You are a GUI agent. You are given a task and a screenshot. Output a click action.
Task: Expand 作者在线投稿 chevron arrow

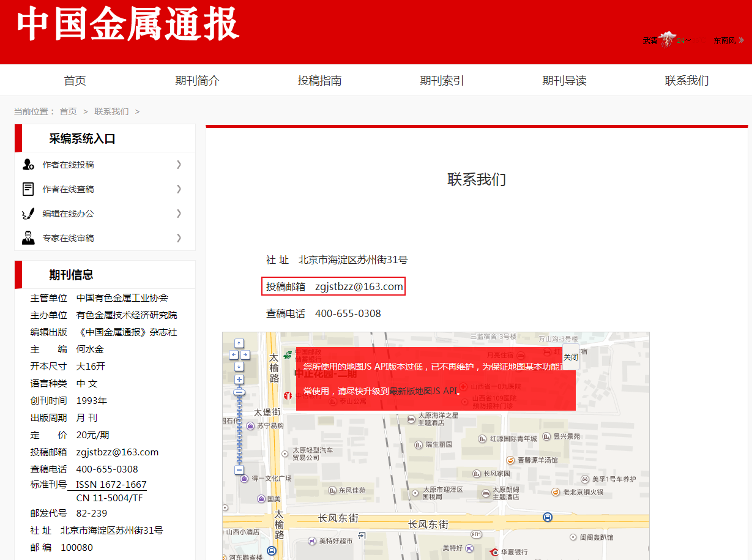(179, 164)
